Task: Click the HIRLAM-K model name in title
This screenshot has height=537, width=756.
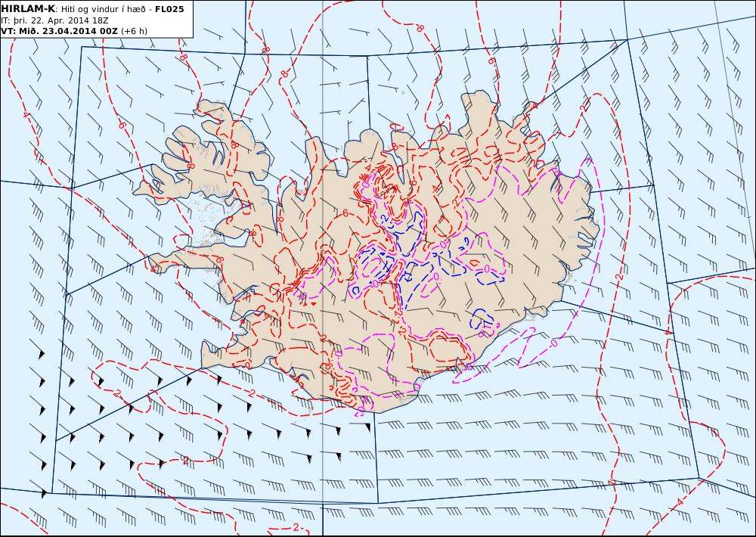Action: tap(28, 9)
